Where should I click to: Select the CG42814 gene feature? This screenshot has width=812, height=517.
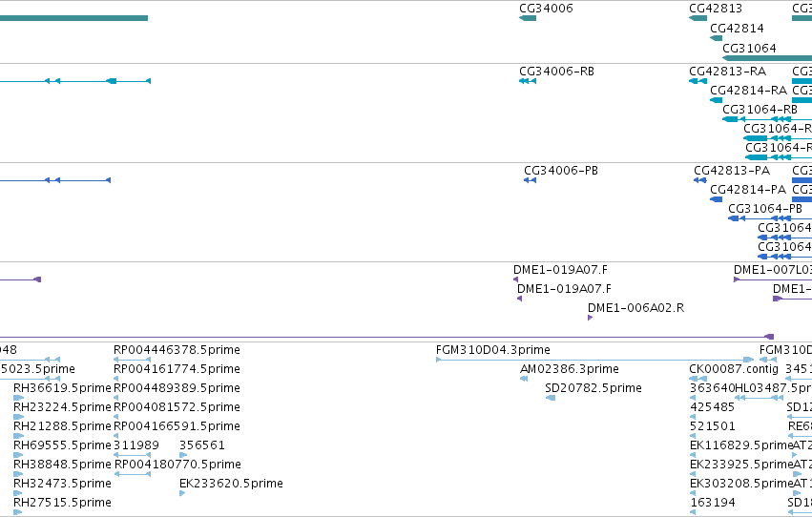click(x=717, y=38)
